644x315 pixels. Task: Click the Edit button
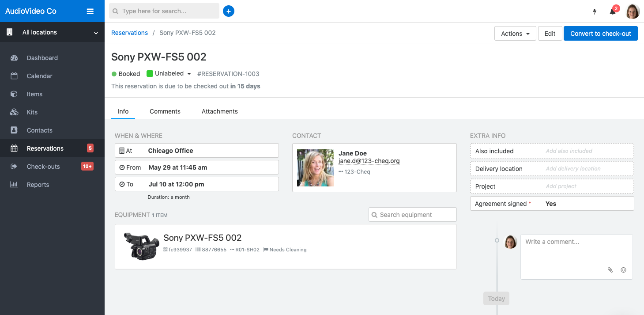(550, 34)
